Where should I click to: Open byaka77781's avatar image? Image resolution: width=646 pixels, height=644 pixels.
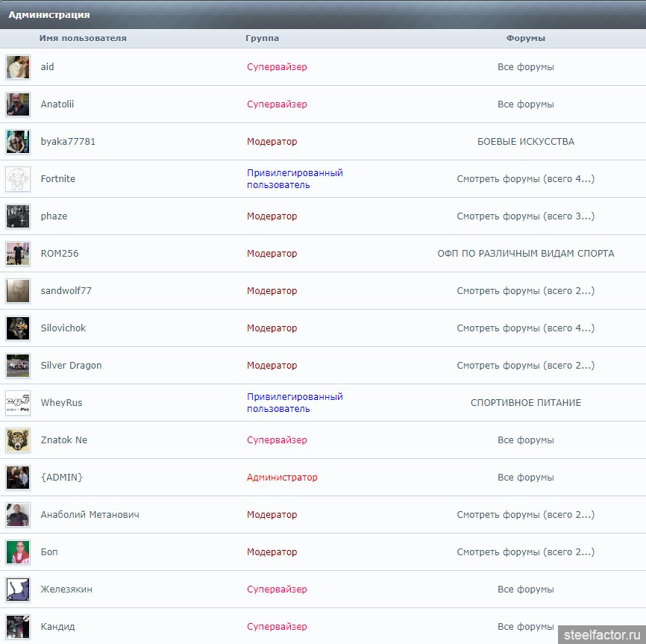18,142
